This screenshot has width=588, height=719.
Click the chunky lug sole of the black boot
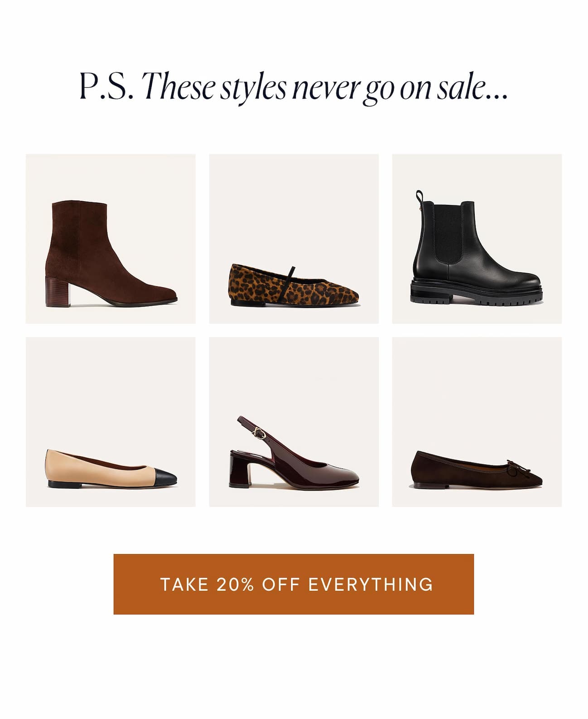pyautogui.click(x=477, y=292)
